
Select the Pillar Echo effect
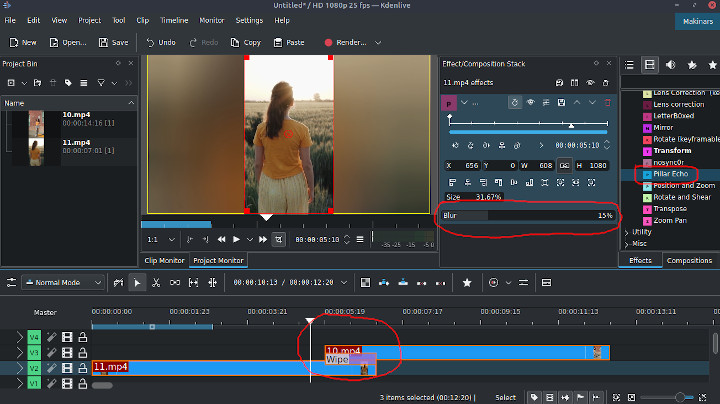[x=670, y=174]
